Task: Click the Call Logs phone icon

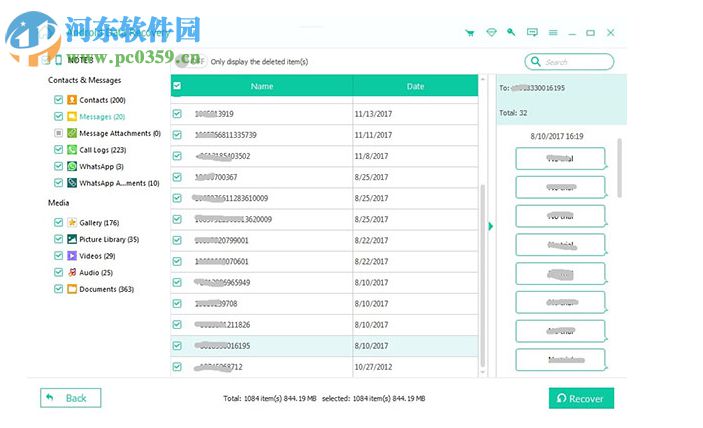Action: click(x=72, y=150)
